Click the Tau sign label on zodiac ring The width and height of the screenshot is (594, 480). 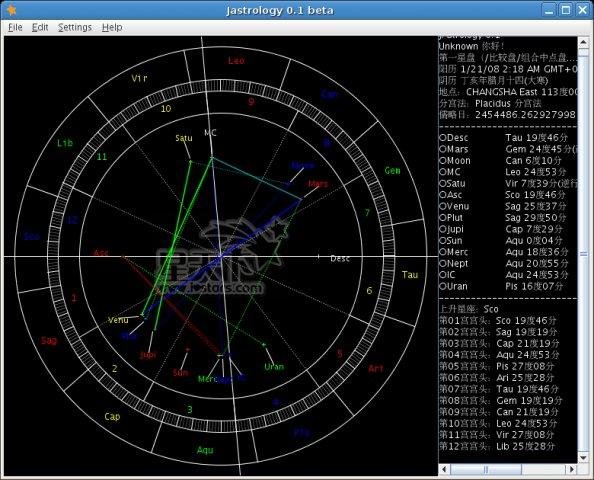tap(410, 275)
